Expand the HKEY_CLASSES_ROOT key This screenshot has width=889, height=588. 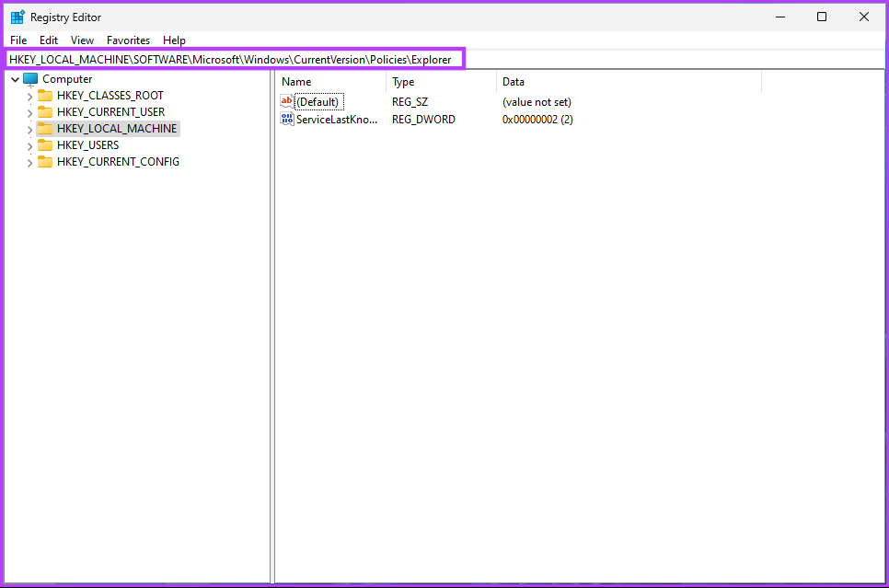29,97
